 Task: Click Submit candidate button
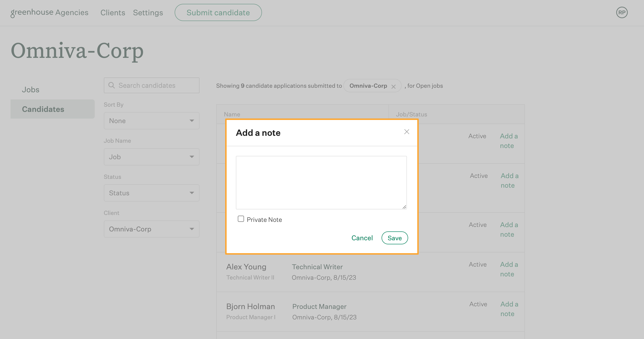click(218, 12)
